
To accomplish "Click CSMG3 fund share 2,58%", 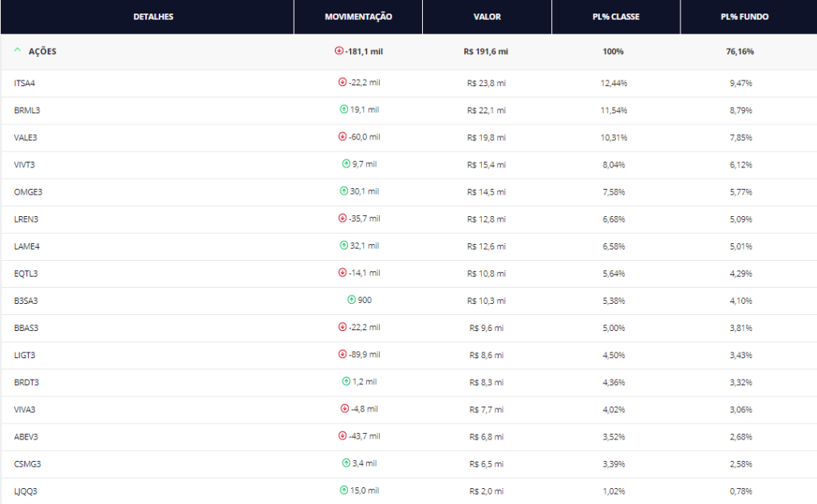I will click(741, 464).
